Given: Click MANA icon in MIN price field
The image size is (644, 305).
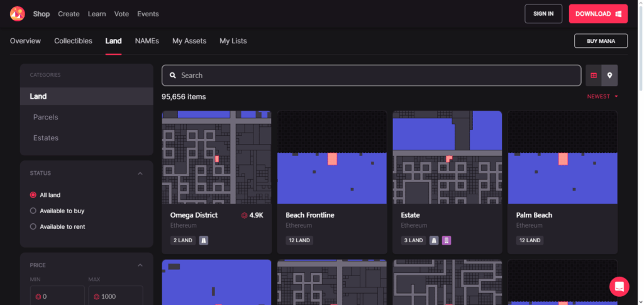Looking at the screenshot, I should tap(38, 296).
